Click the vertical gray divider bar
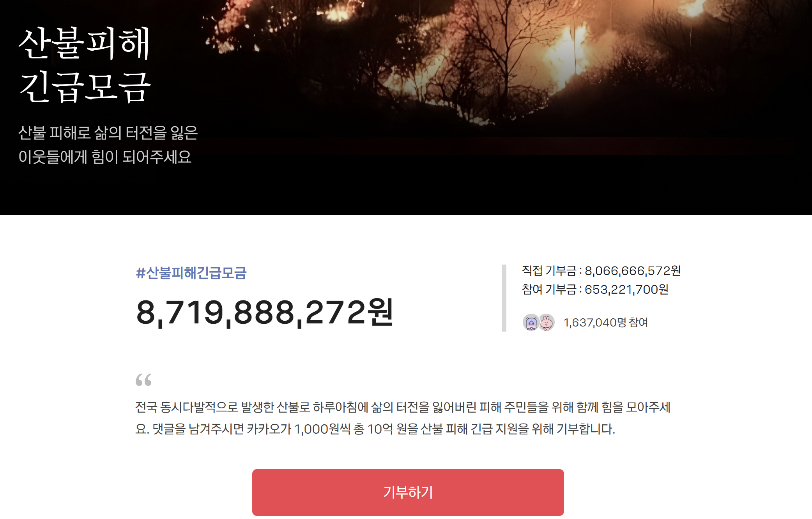The width and height of the screenshot is (812, 519). [x=504, y=298]
